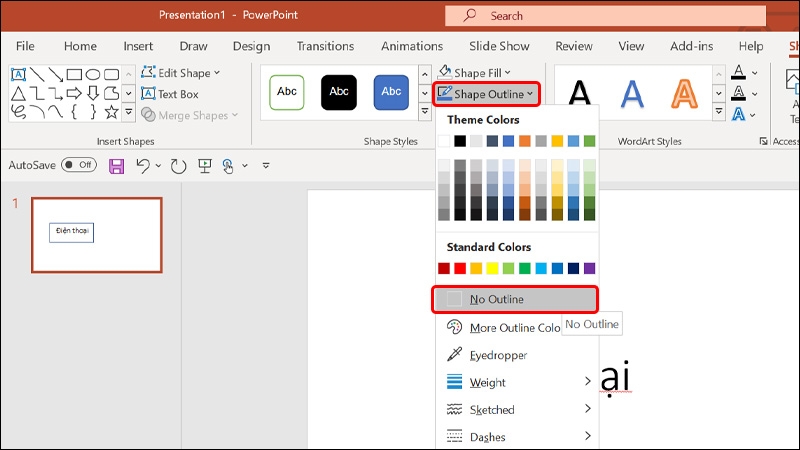
Task: Select the Right Brace shape
Action: point(93,112)
